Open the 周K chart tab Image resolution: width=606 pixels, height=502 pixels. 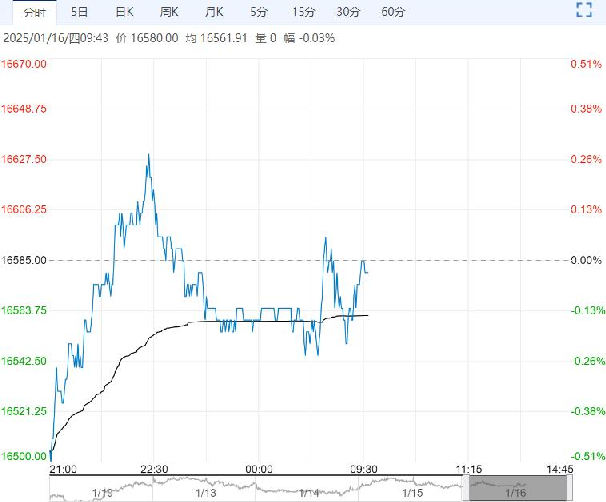tap(169, 12)
